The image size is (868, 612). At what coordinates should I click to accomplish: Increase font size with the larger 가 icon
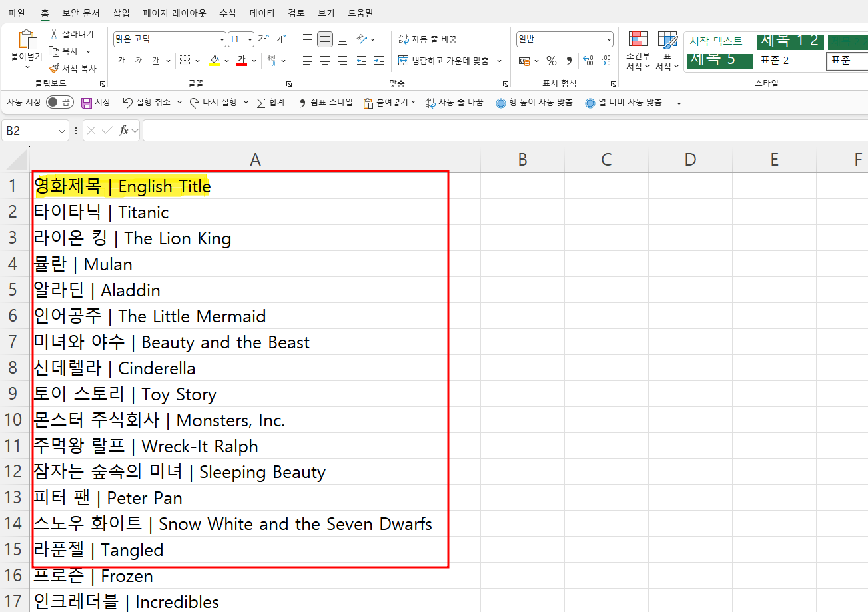pyautogui.click(x=263, y=39)
